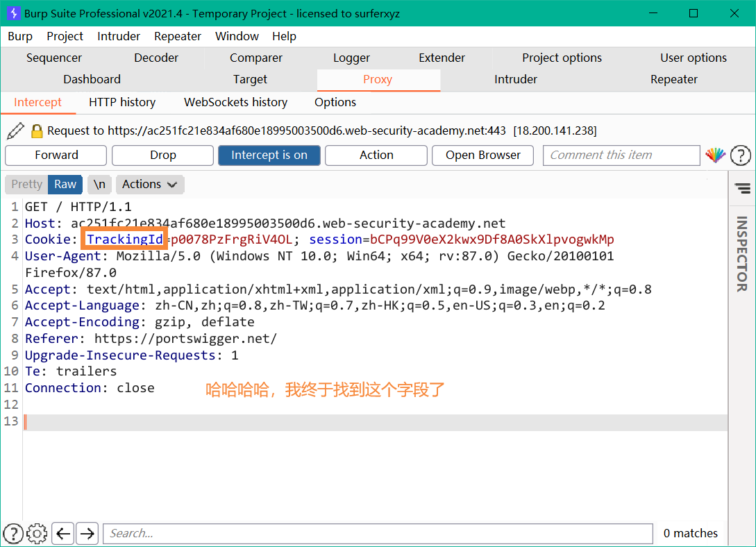Image resolution: width=756 pixels, height=547 pixels.
Task: Click the Burp Suite logo icon
Action: pyautogui.click(x=13, y=13)
